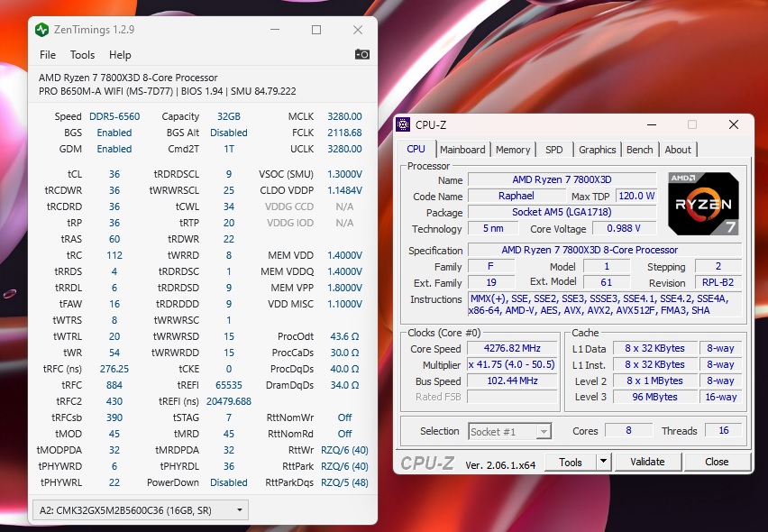Open the memory module selector dropdown
The image size is (768, 532).
[x=140, y=510]
